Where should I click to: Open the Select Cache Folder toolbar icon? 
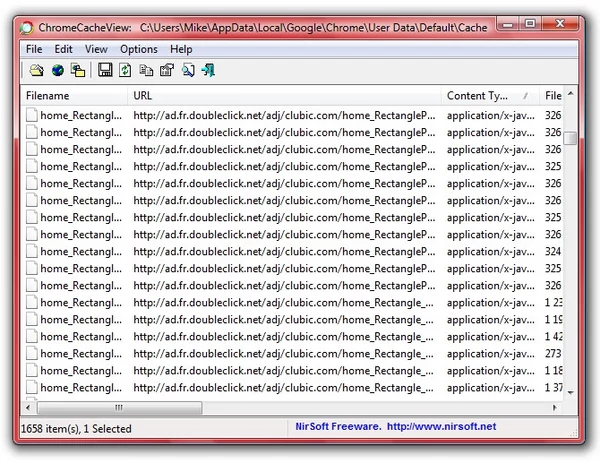37,70
